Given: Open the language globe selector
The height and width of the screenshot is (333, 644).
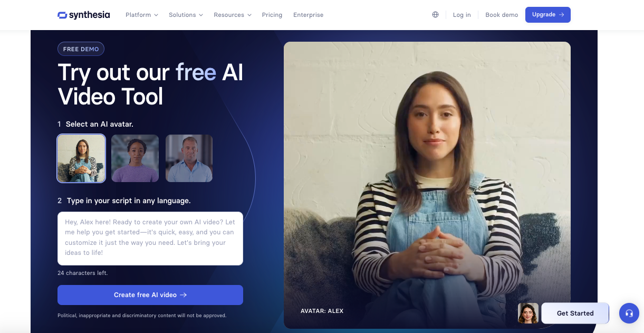Looking at the screenshot, I should (x=435, y=15).
